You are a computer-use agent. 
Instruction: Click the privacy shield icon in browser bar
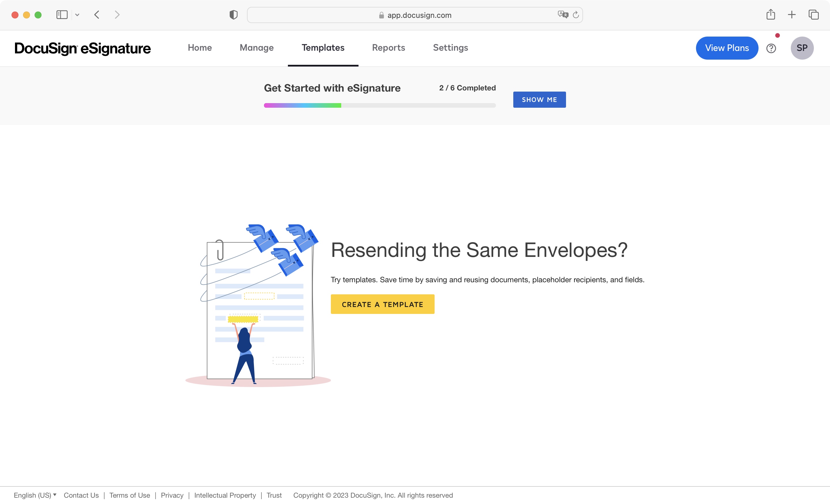pos(234,14)
